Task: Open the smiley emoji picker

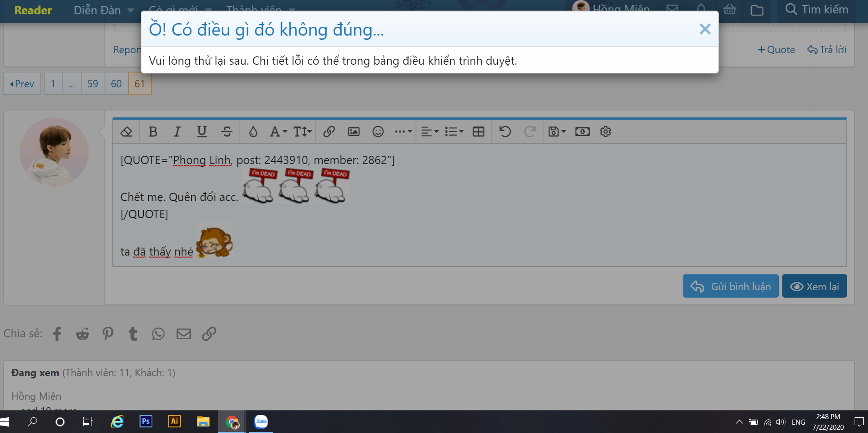Action: [x=378, y=132]
